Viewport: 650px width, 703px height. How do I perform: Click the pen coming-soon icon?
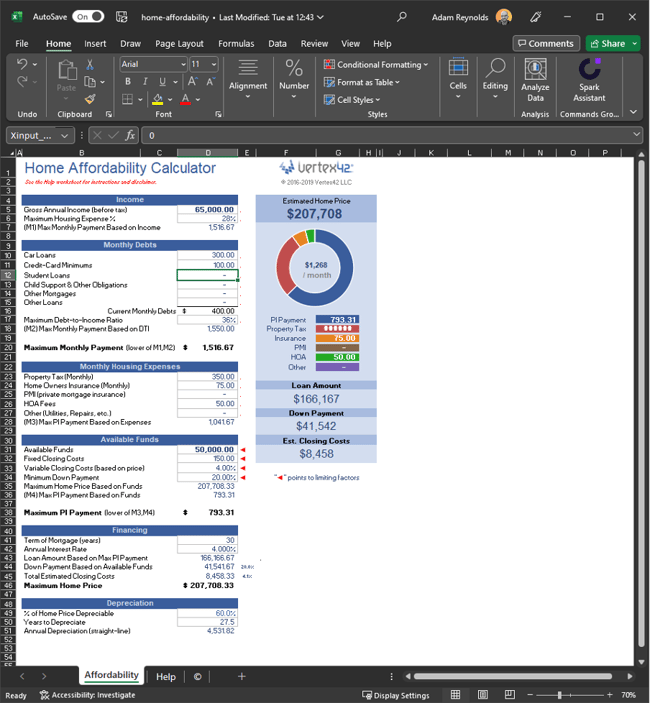(535, 17)
